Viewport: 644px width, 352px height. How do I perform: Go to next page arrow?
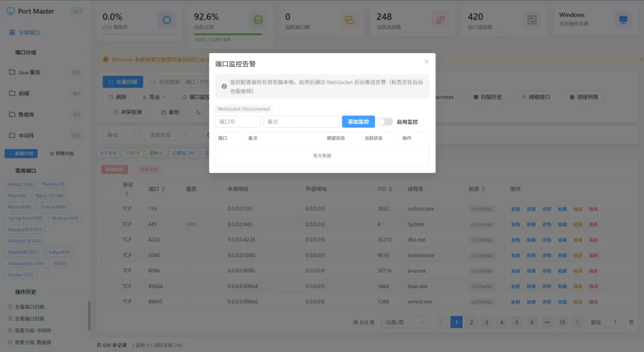coord(577,322)
